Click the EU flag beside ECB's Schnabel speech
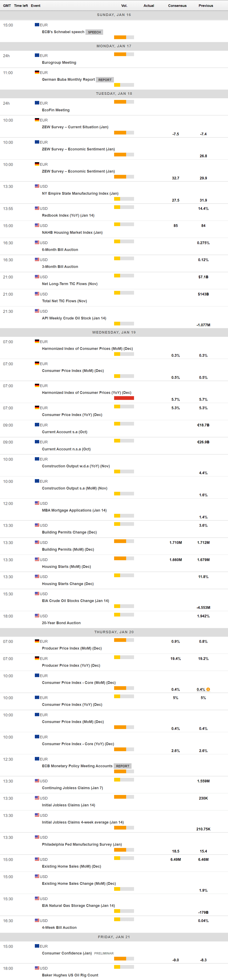 [x=37, y=25]
